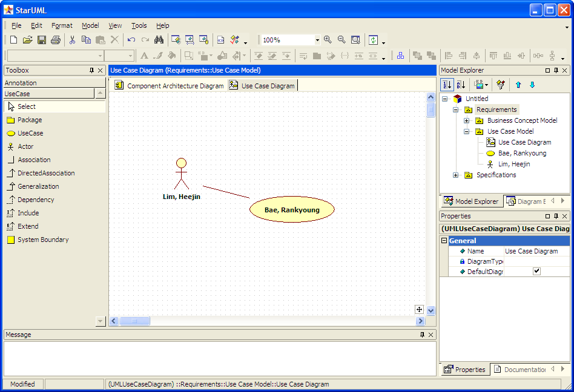Select the Lim, Heejin actor on canvas

182,179
